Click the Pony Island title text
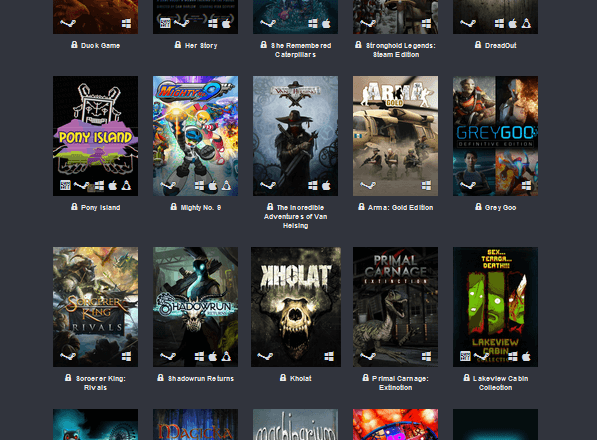 (x=101, y=207)
